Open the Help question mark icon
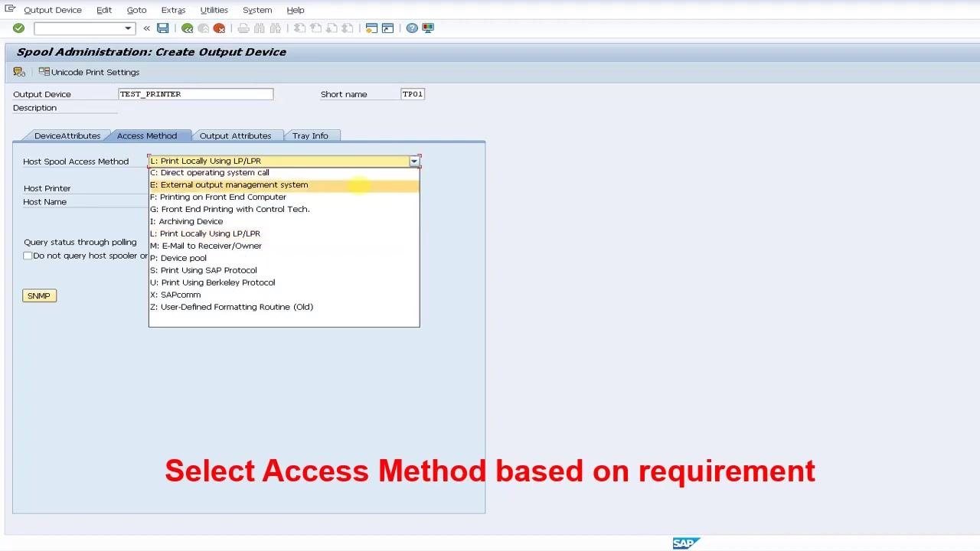 tap(412, 28)
